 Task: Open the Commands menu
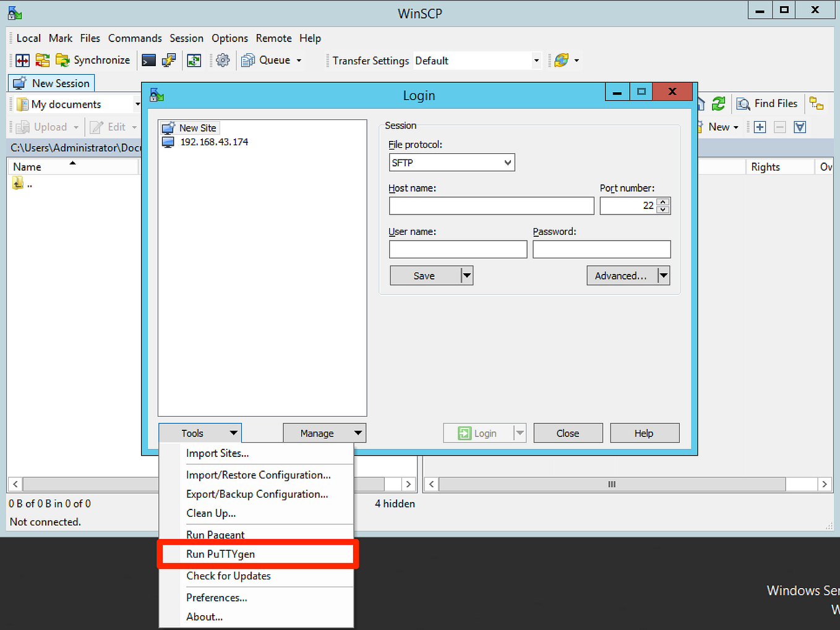point(135,38)
